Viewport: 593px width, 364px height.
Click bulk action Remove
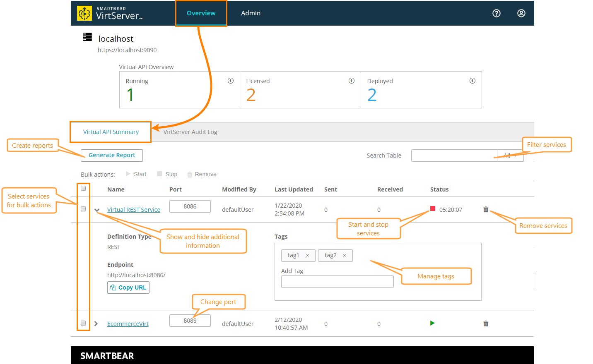coord(202,174)
